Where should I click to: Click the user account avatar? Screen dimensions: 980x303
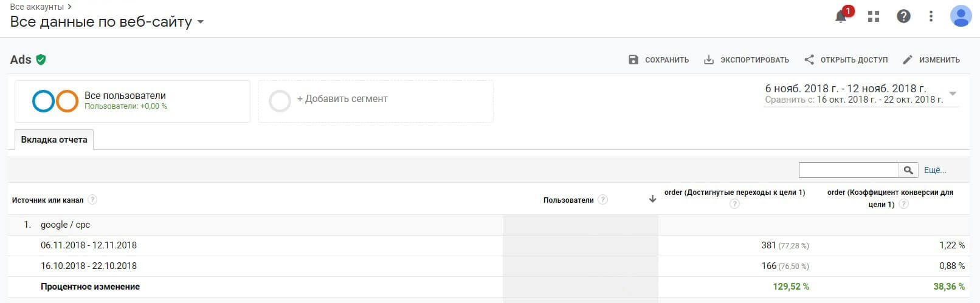[x=961, y=16]
